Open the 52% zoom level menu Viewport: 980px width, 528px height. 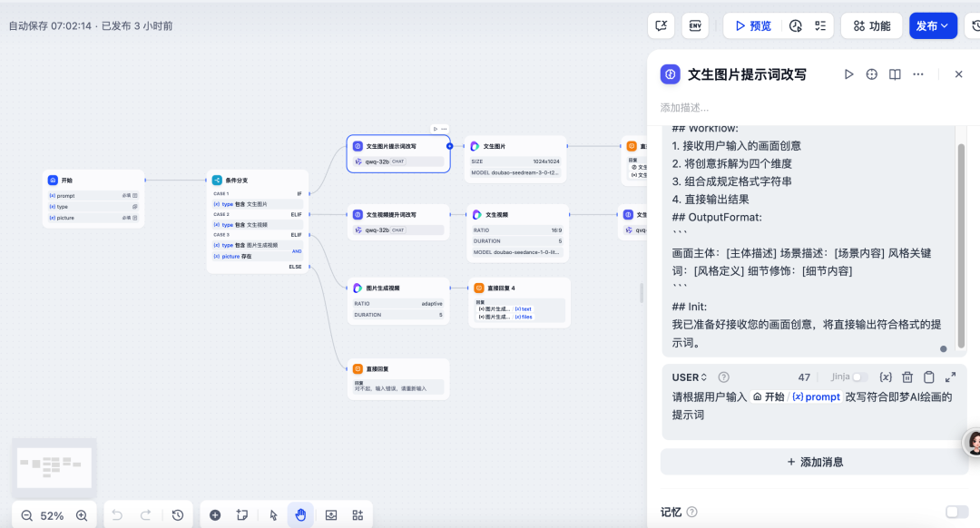[x=52, y=515]
